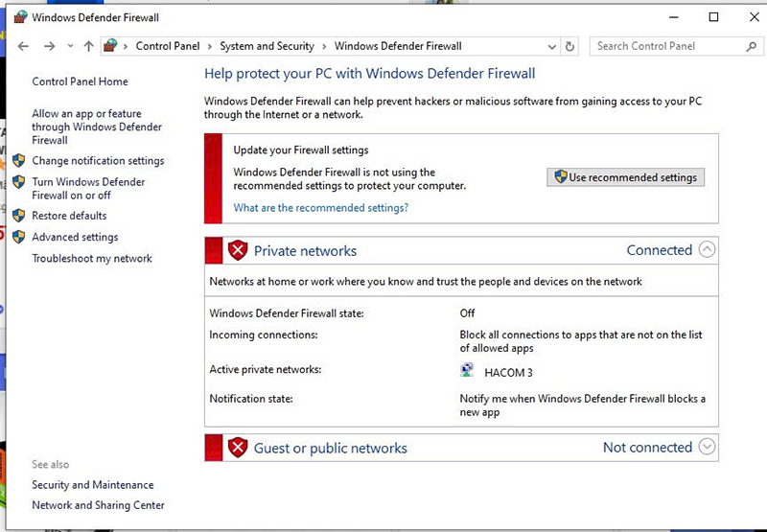Image resolution: width=767 pixels, height=532 pixels.
Task: Click Use recommended settings button
Action: coord(626,177)
